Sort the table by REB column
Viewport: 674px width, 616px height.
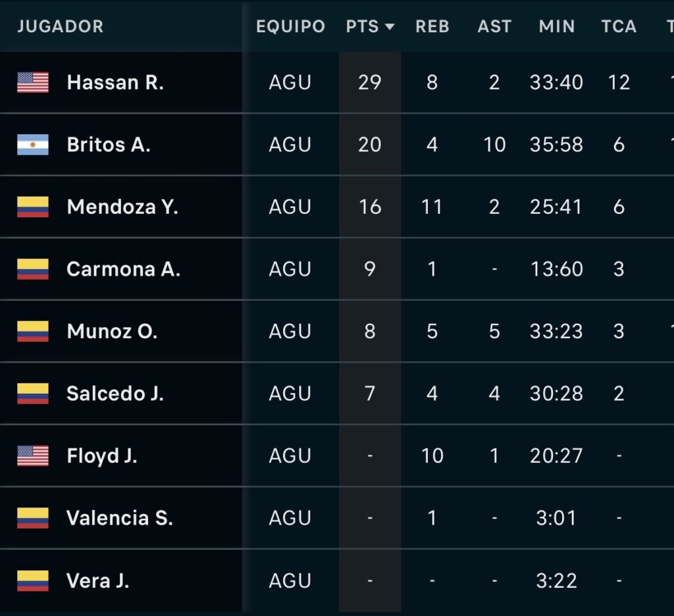pos(432,27)
